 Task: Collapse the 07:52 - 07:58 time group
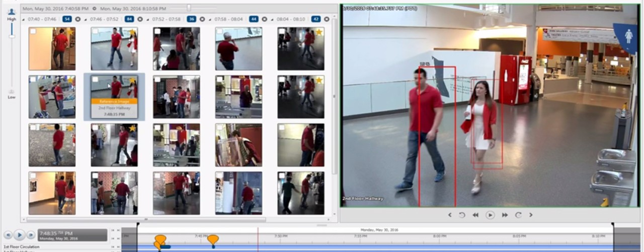[148, 19]
